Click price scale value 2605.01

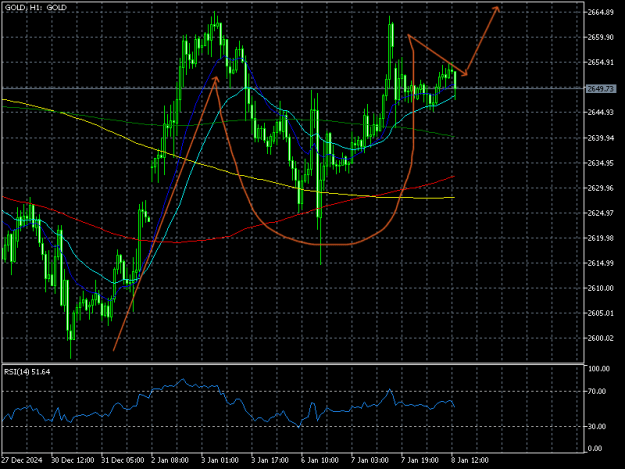click(x=601, y=313)
